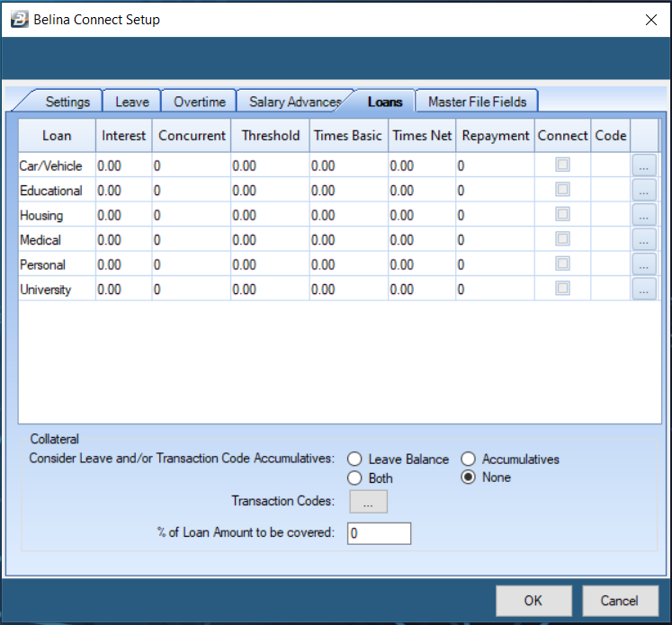This screenshot has height=625, width=672.
Task: Click the Interest column header
Action: pos(123,136)
